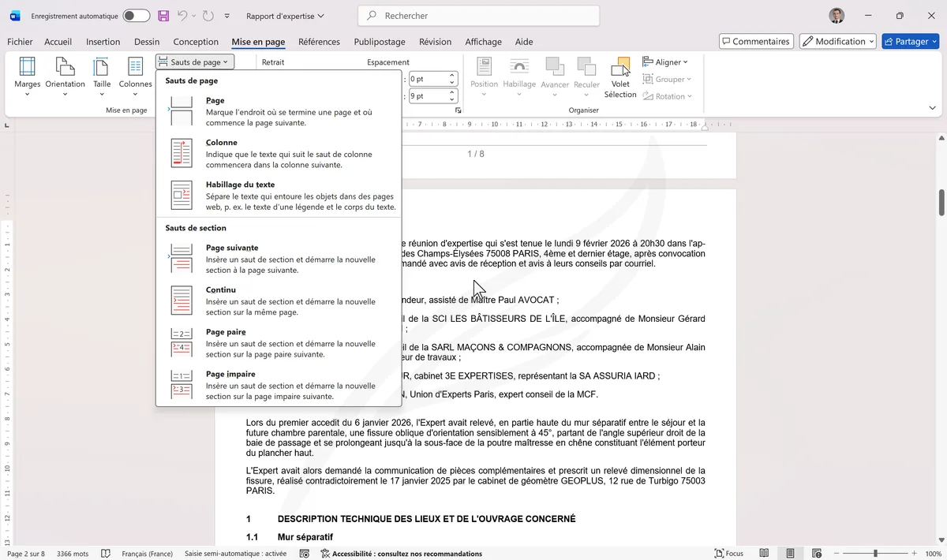
Task: Open the Aligner dropdown
Action: click(x=665, y=62)
